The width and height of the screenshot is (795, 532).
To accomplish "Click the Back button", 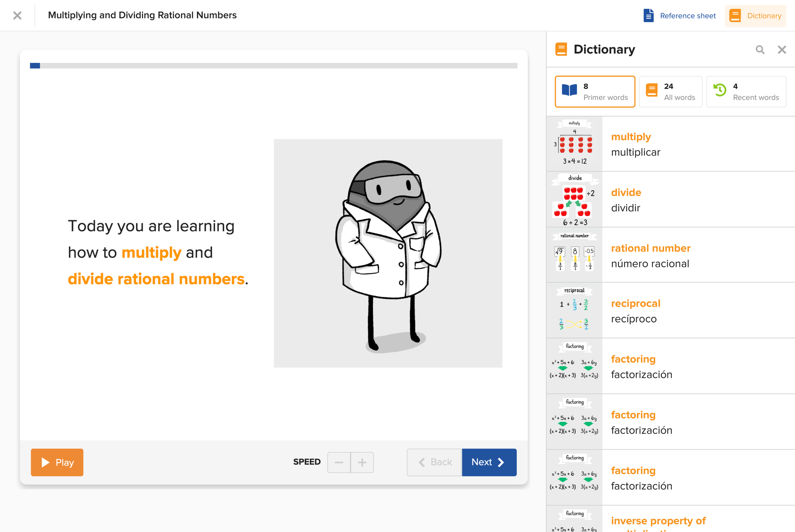I will coord(434,462).
